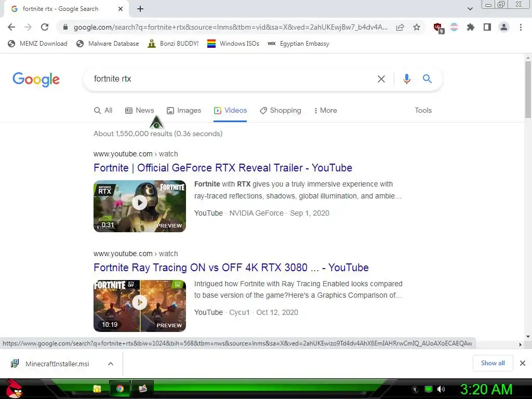
Task: Click the address bar URL
Action: (x=230, y=27)
